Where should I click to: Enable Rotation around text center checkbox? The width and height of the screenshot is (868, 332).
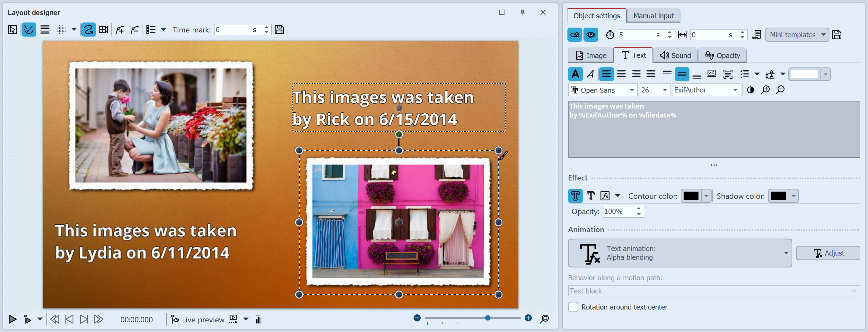click(573, 307)
